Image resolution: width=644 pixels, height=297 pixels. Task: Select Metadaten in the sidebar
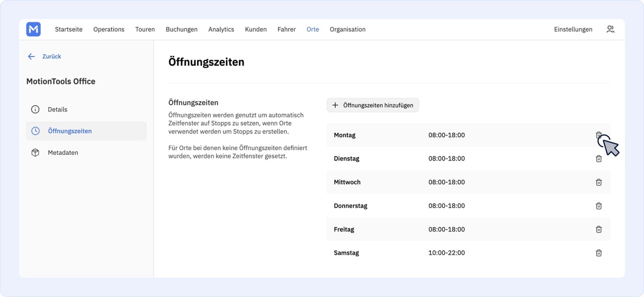pos(86,153)
